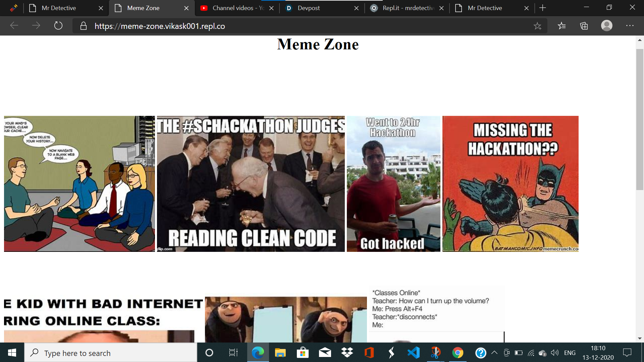Launch Office from the taskbar
The image size is (644, 362).
click(x=369, y=353)
